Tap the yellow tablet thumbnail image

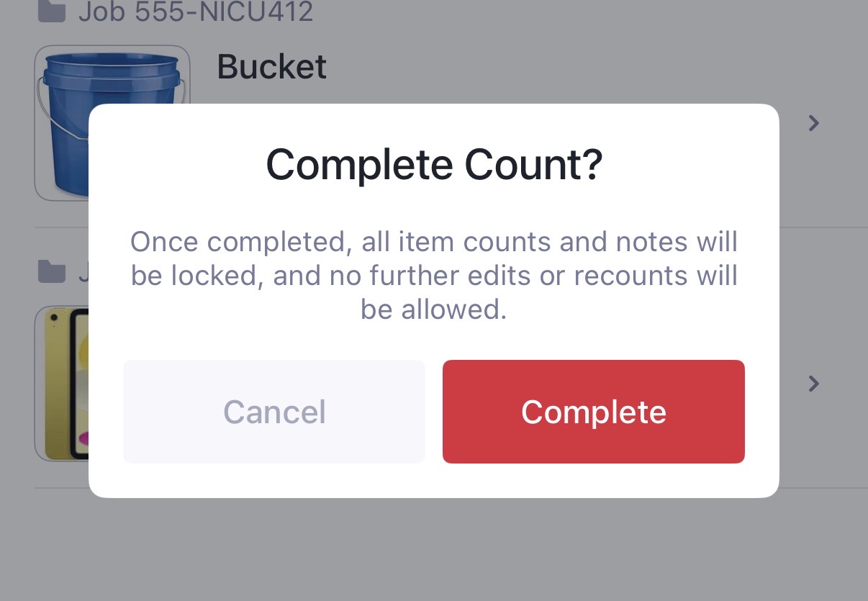(62, 383)
